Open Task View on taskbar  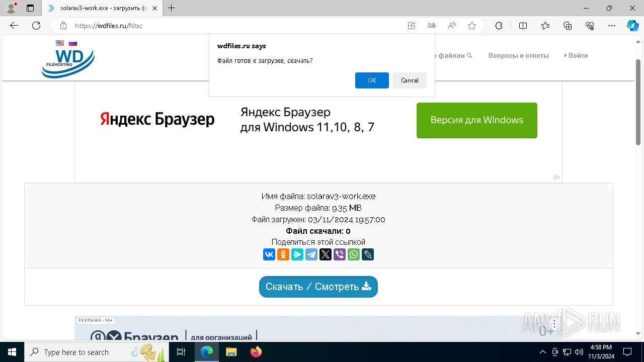coord(182,352)
